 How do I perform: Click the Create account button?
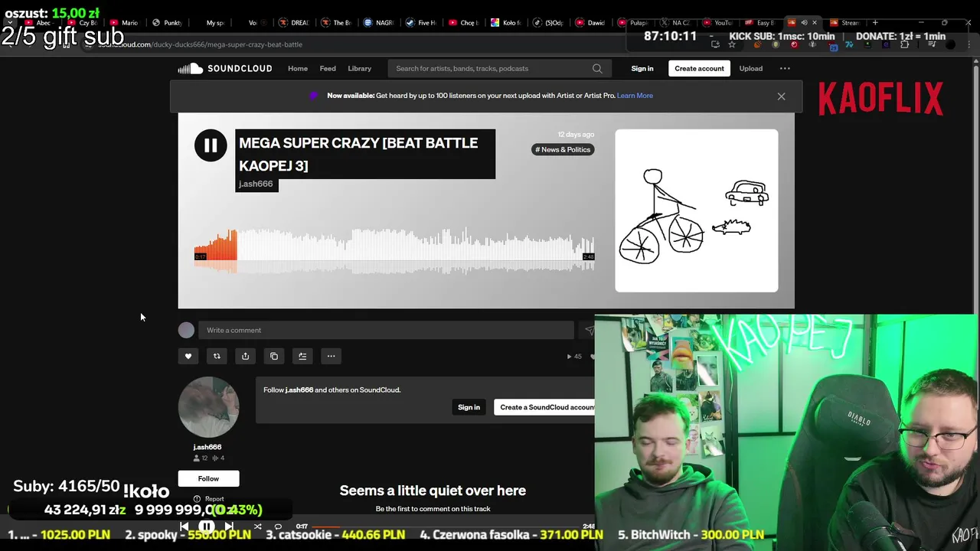click(x=699, y=69)
